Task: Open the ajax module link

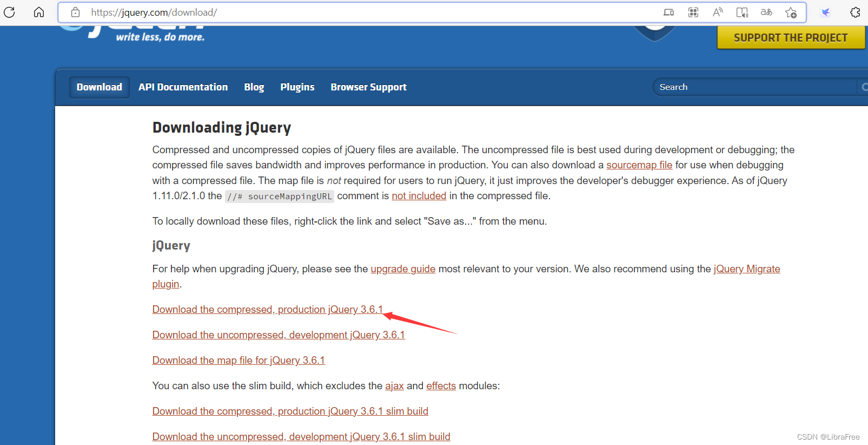Action: point(394,386)
